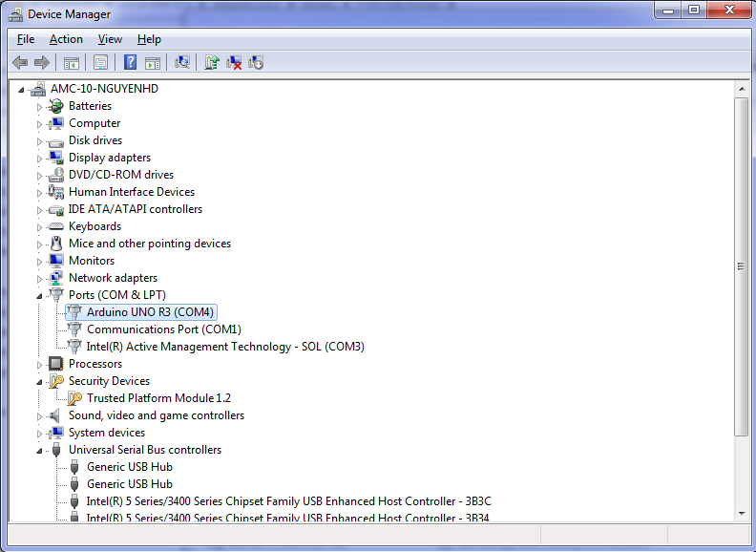Click the Processors chip icon
Screen dimensions: 756x552
[x=56, y=364]
